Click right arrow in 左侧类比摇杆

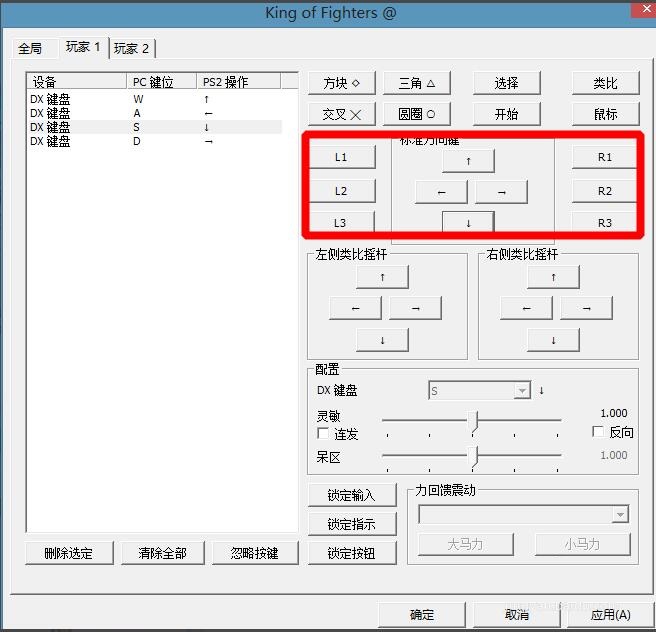click(x=415, y=308)
